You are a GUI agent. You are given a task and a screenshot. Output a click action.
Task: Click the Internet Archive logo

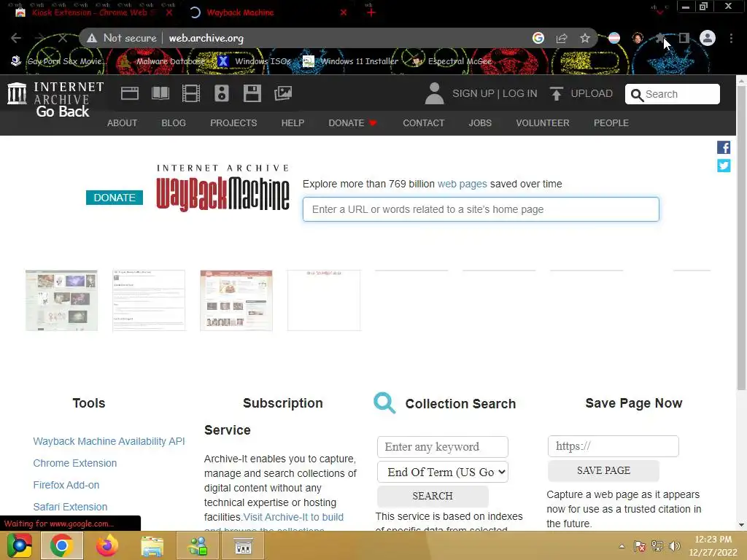55,93
